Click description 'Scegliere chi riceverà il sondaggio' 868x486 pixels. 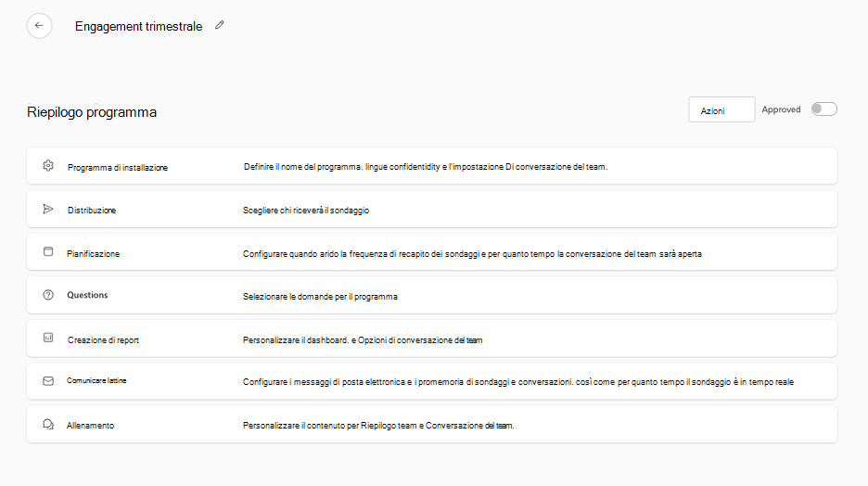tap(306, 211)
